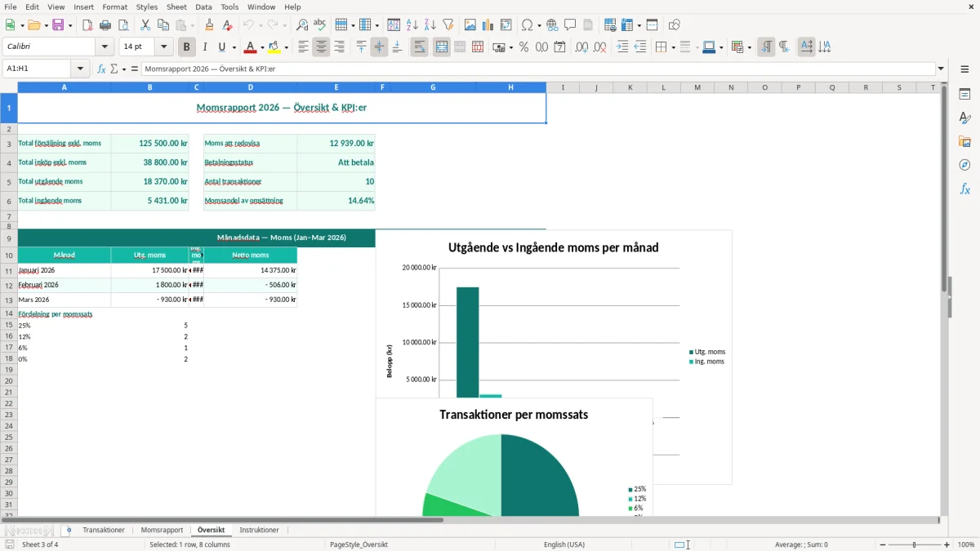Insert a chart
The height and width of the screenshot is (551, 980).
[488, 25]
